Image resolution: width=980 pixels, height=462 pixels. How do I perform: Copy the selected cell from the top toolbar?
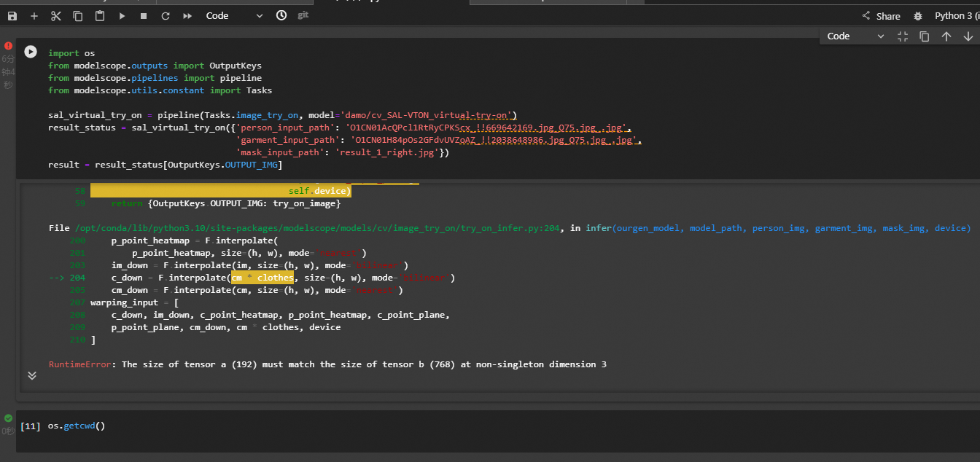pos(78,16)
